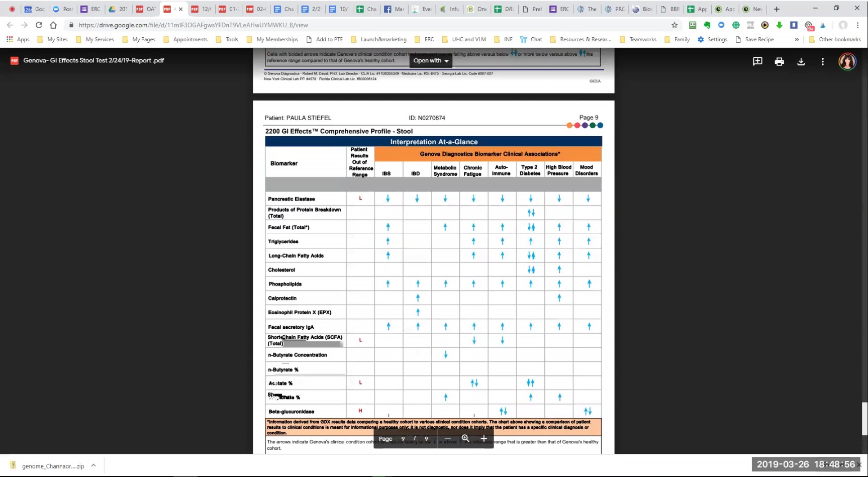Click the green robot face extension
Image resolution: width=868 pixels, height=477 pixels.
click(x=693, y=25)
